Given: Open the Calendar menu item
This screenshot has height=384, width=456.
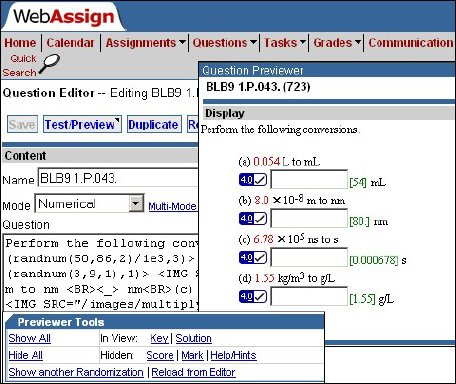Looking at the screenshot, I should pos(70,43).
